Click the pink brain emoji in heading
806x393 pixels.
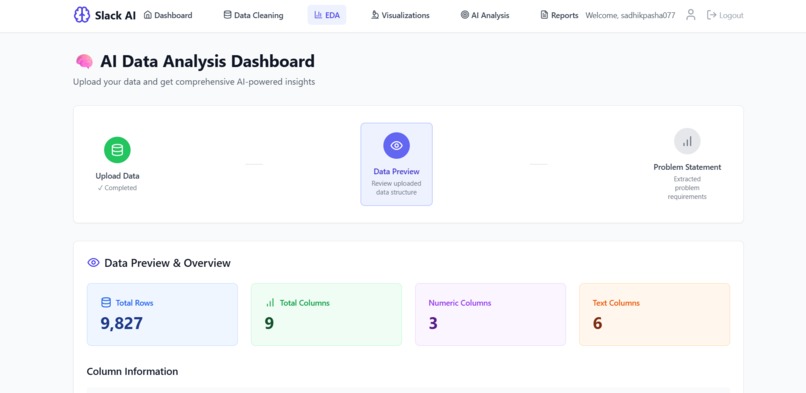(x=84, y=62)
